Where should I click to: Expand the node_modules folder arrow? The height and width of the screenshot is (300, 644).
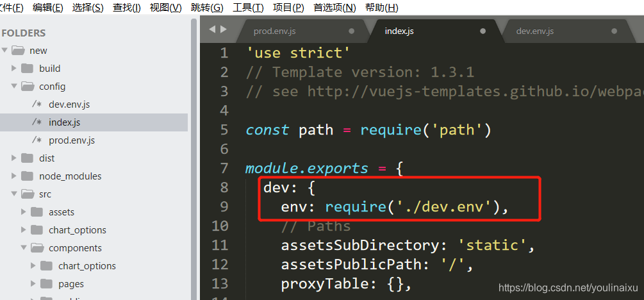coord(14,176)
